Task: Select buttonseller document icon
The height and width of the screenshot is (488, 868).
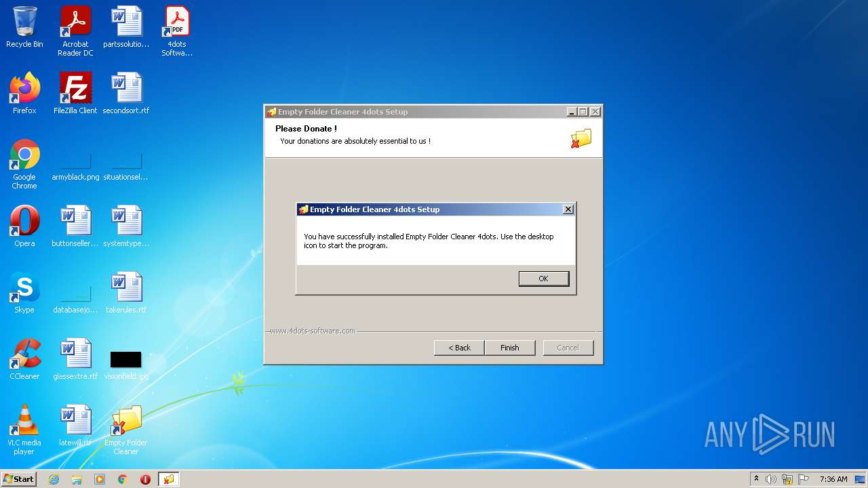Action: click(x=75, y=226)
